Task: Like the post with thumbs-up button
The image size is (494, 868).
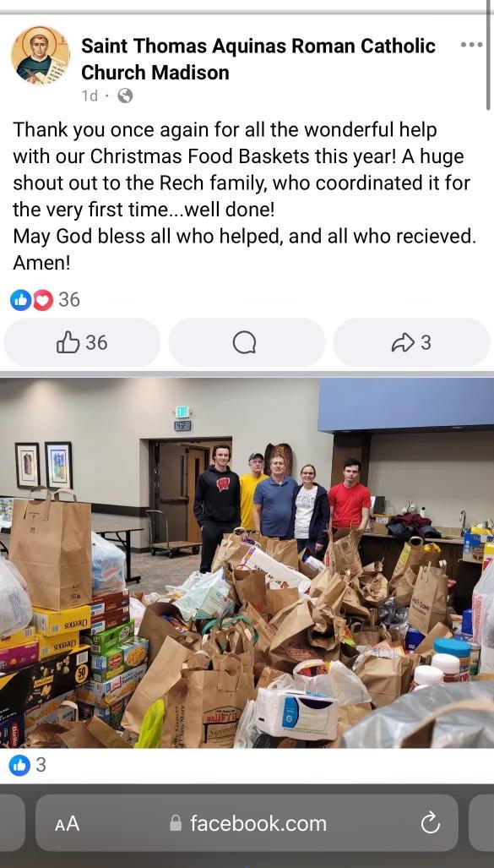Action: [x=82, y=342]
